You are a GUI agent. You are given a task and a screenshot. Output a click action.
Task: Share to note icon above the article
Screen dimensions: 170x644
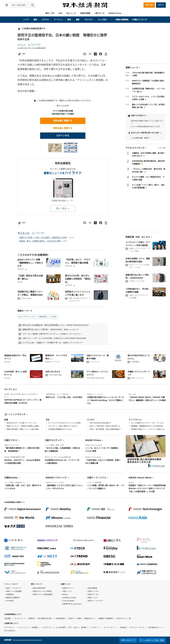point(90,54)
